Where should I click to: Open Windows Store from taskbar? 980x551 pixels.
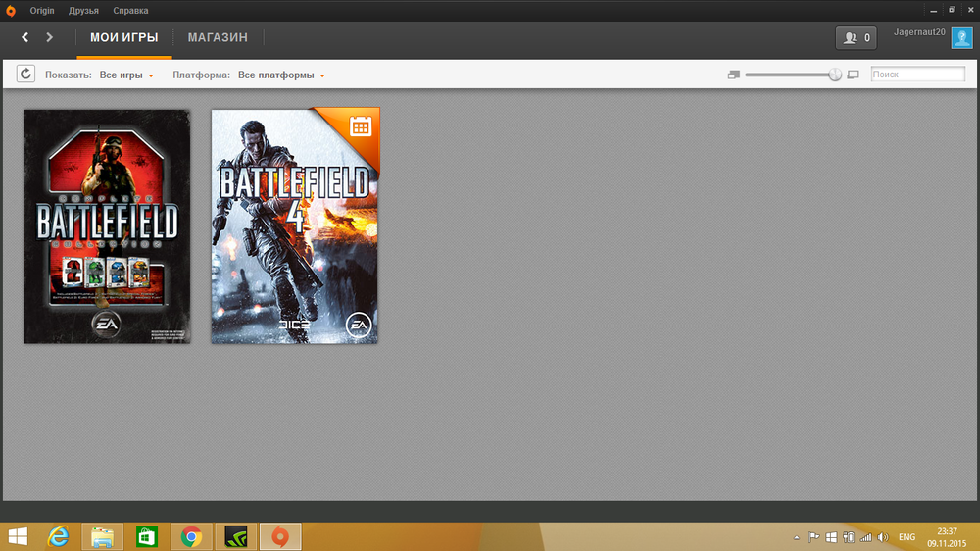(146, 536)
